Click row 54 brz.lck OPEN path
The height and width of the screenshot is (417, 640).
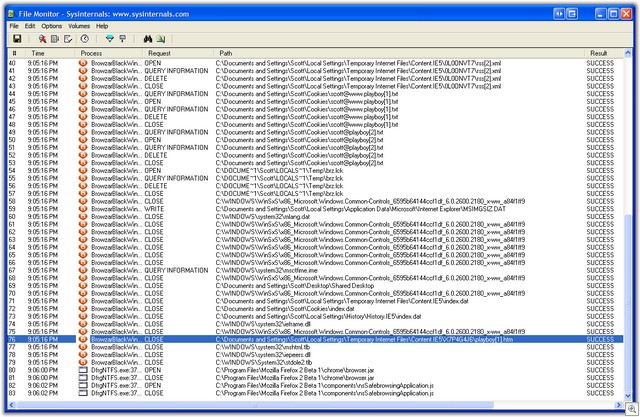(279, 170)
